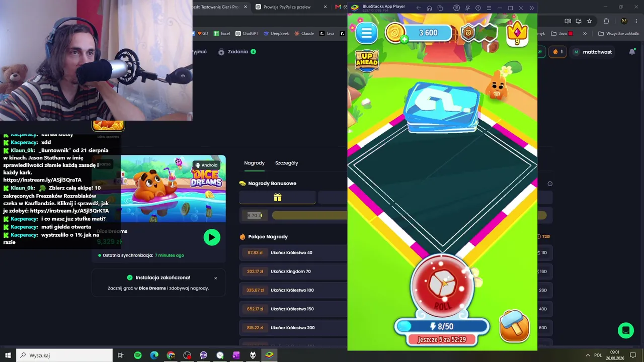The height and width of the screenshot is (362, 644).
Task: Open Microsoft Edge from the taskbar
Action: tap(154, 355)
